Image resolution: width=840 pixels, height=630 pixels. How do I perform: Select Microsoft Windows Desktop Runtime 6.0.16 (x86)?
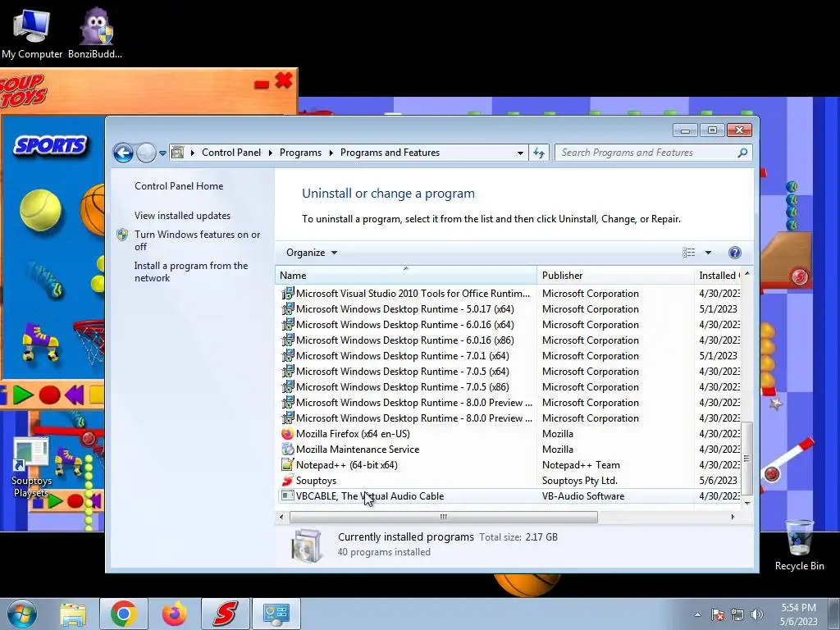click(x=509, y=340)
